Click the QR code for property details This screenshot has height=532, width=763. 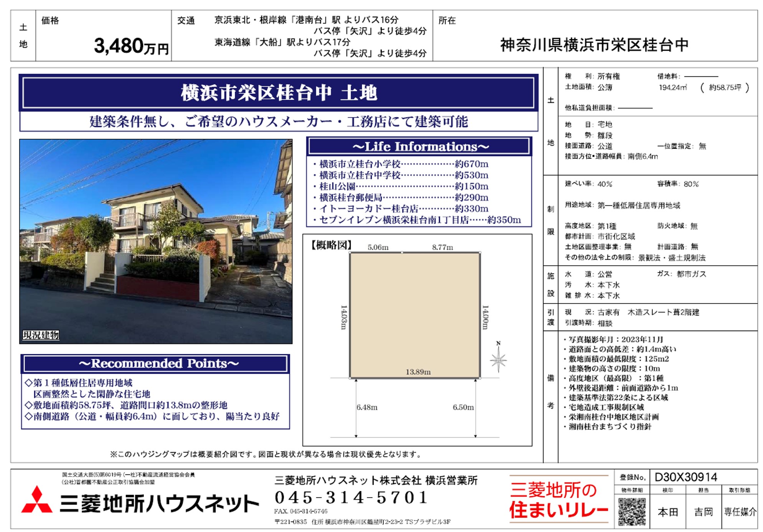pyautogui.click(x=632, y=511)
